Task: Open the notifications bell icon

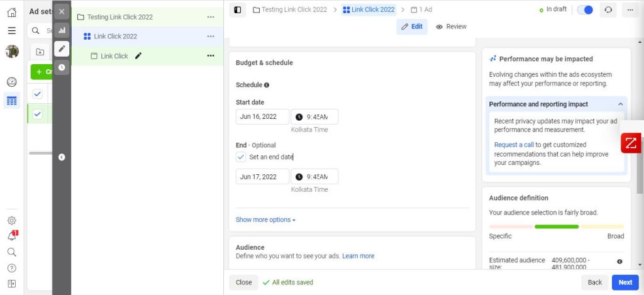Action: click(x=11, y=236)
